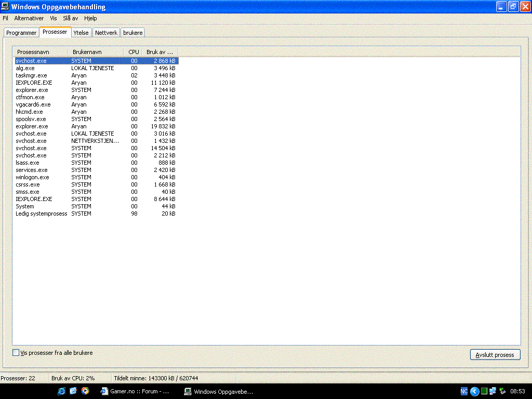This screenshot has height=399, width=532.
Task: Select the services.exe process row
Action: click(96, 170)
